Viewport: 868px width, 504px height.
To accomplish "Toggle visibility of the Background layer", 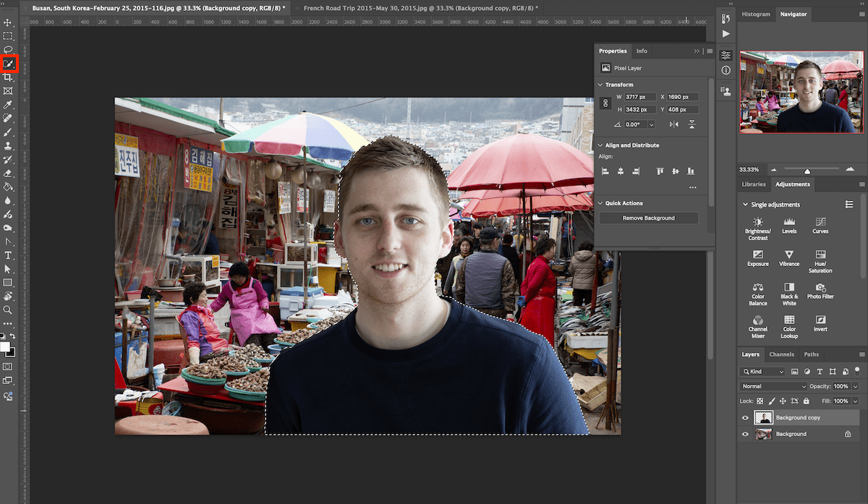I will [745, 434].
